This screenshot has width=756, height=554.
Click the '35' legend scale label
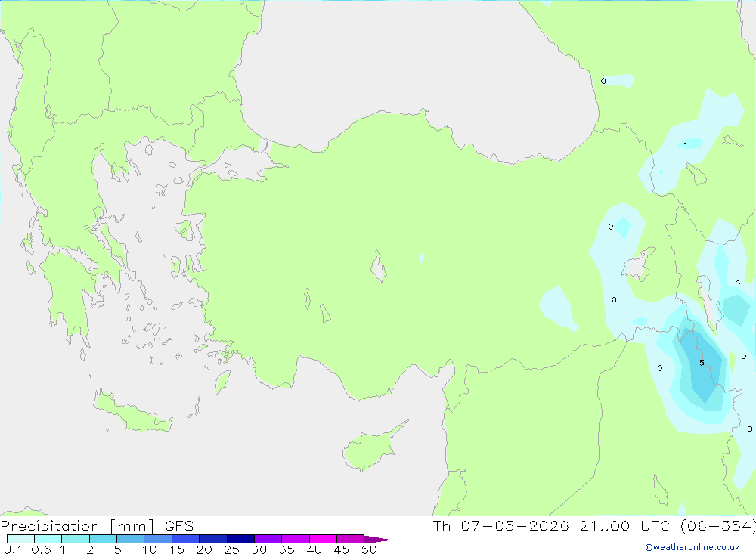tap(287, 549)
